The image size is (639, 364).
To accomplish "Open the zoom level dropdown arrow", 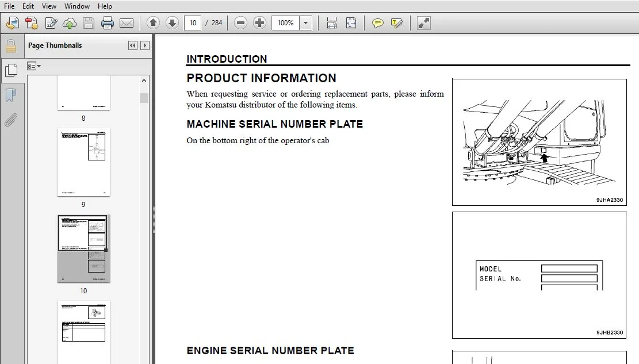I will click(x=305, y=23).
